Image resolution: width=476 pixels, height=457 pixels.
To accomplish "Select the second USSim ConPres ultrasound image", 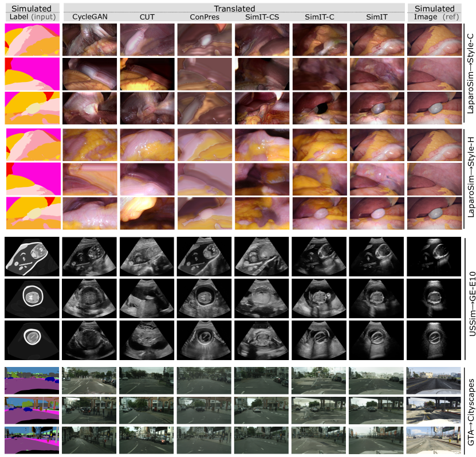I will coord(204,298).
